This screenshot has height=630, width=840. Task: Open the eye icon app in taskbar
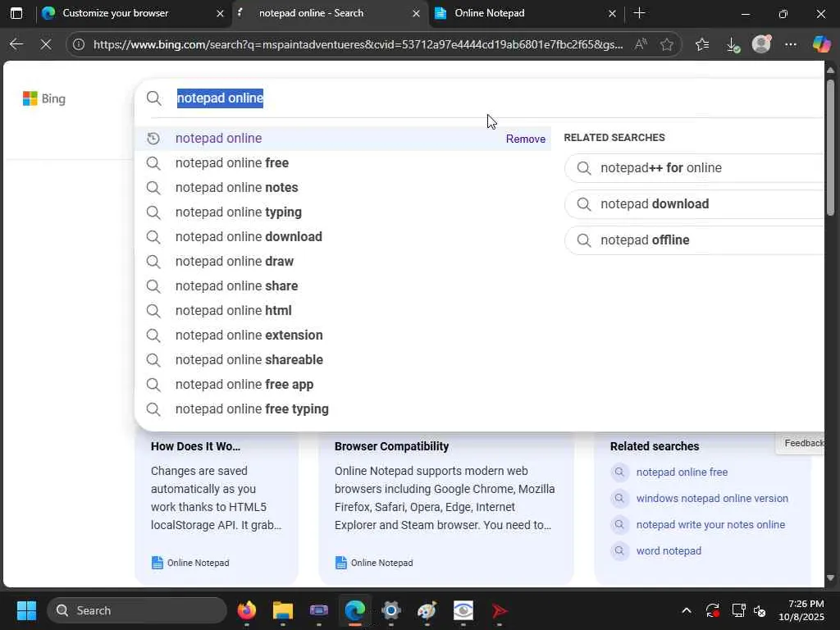point(463,610)
